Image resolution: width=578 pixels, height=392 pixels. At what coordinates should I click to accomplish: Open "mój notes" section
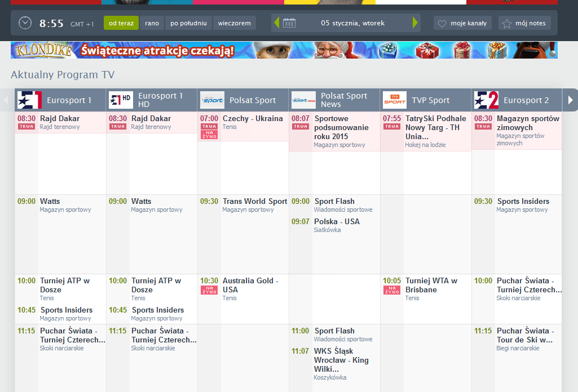pos(524,23)
